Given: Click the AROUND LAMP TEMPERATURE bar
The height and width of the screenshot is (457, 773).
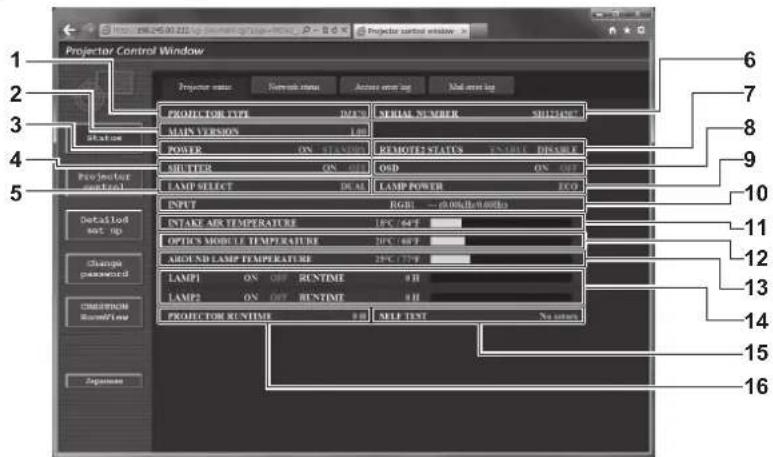Looking at the screenshot, I should pyautogui.click(x=501, y=259).
